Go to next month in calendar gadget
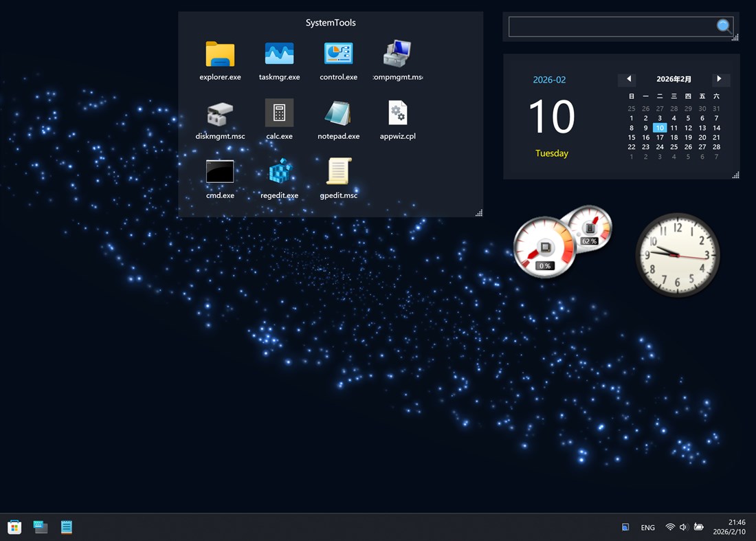 pyautogui.click(x=720, y=79)
